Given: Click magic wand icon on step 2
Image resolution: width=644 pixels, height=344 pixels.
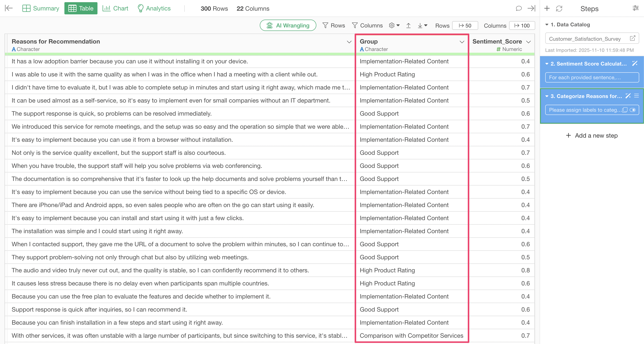Looking at the screenshot, I should 635,64.
